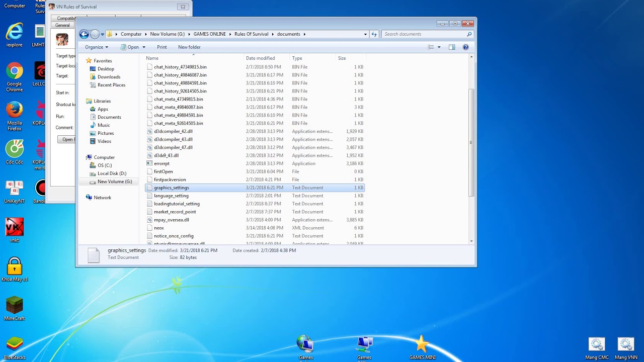Expand the arrow after documents breadcrumb
The image size is (644, 362).
pos(304,34)
